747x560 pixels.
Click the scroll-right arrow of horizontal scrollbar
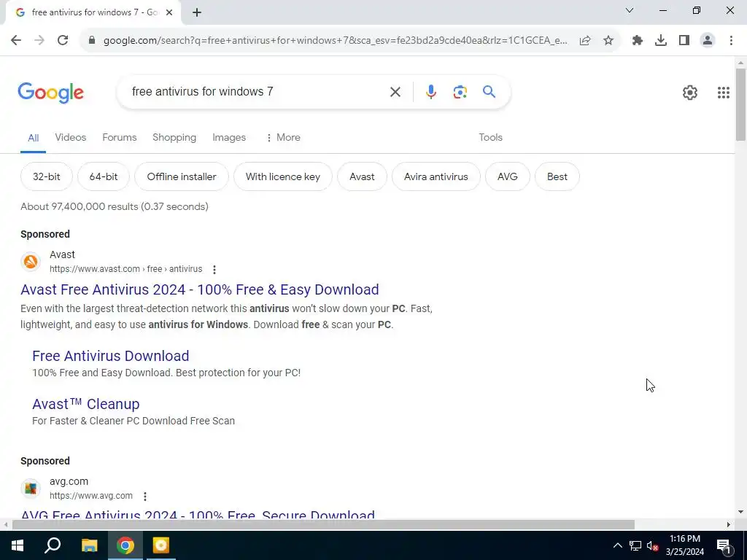[729, 524]
